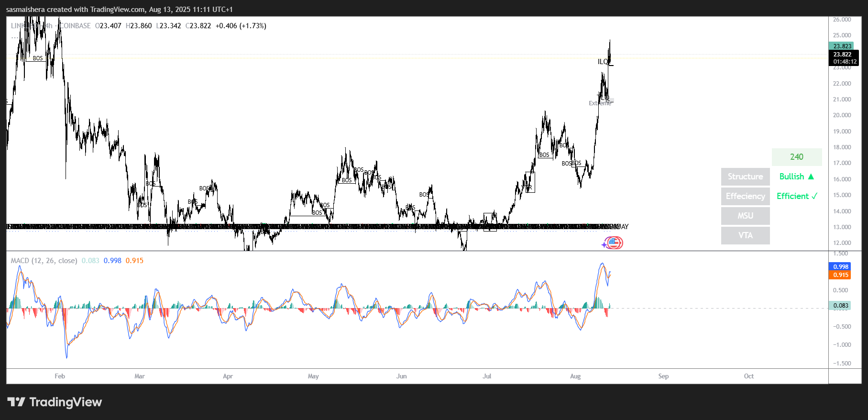This screenshot has width=868, height=420.
Task: Open the US flag economic event icon
Action: pos(614,243)
